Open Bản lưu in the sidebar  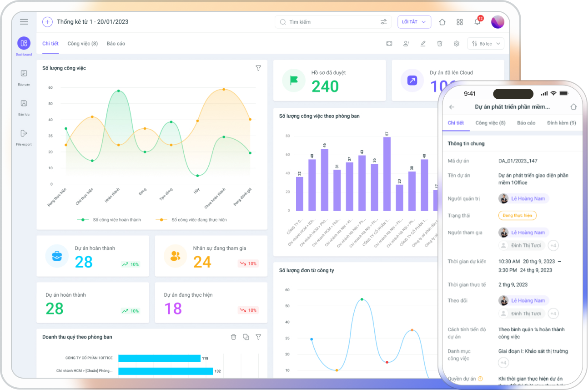24,107
